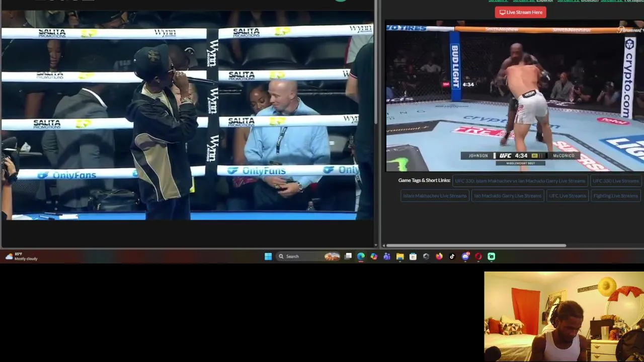Viewport: 644px width, 362px height.
Task: Open the gray icon beside Firefox
Action: [426, 256]
